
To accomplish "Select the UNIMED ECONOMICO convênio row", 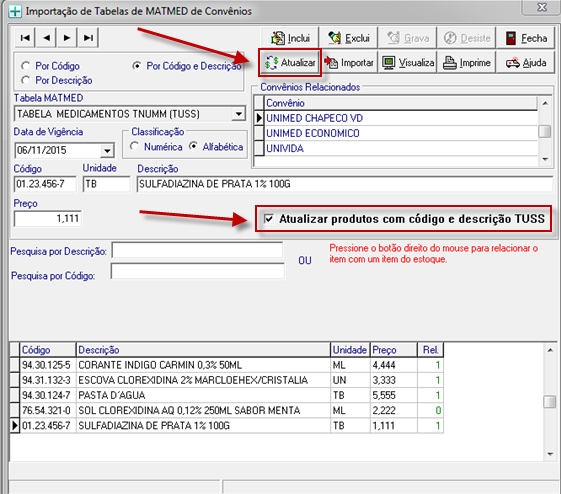I will 396,133.
